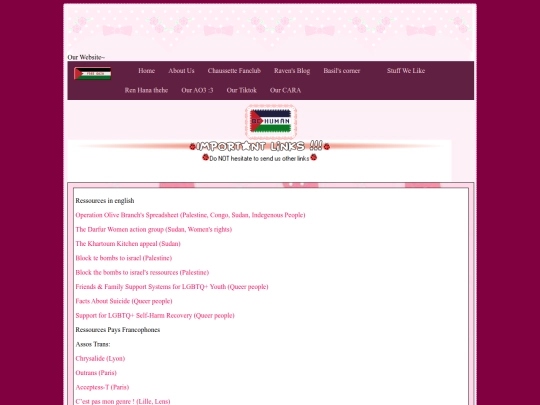This screenshot has height=405, width=540.
Task: Open the Home page
Action: point(146,71)
